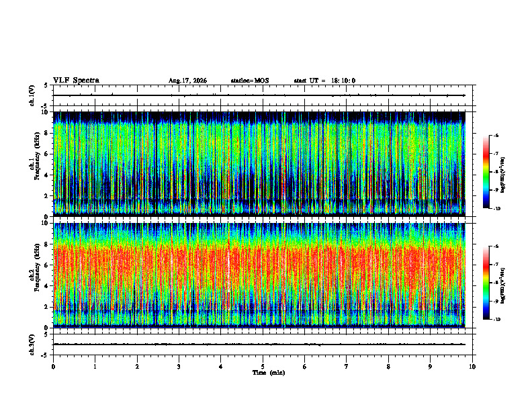Click the -6 label on ch.1 colorbar

[x=496, y=135]
